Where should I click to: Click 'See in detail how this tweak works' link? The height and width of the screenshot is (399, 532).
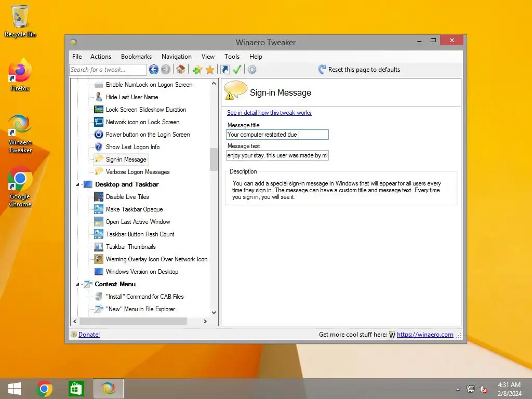[269, 113]
